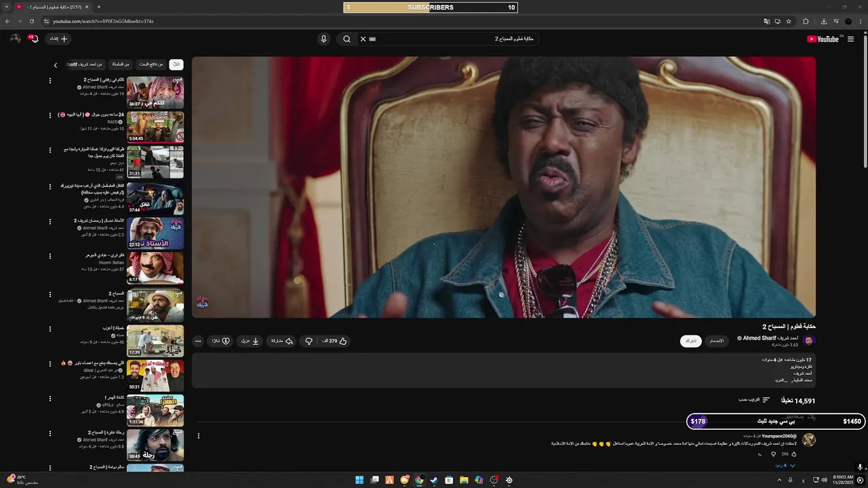The image size is (868, 488).
Task: Join the channel membership (الانضمام)
Action: (x=716, y=341)
